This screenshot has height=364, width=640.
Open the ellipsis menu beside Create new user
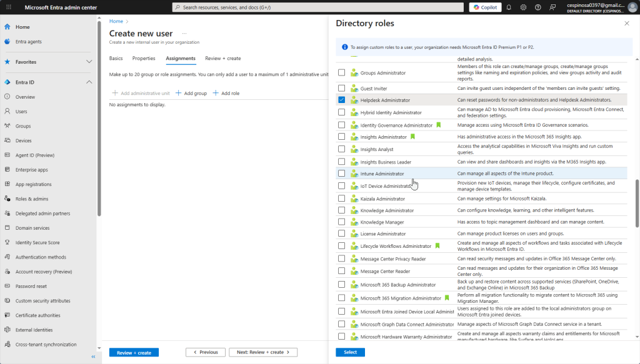point(185,33)
